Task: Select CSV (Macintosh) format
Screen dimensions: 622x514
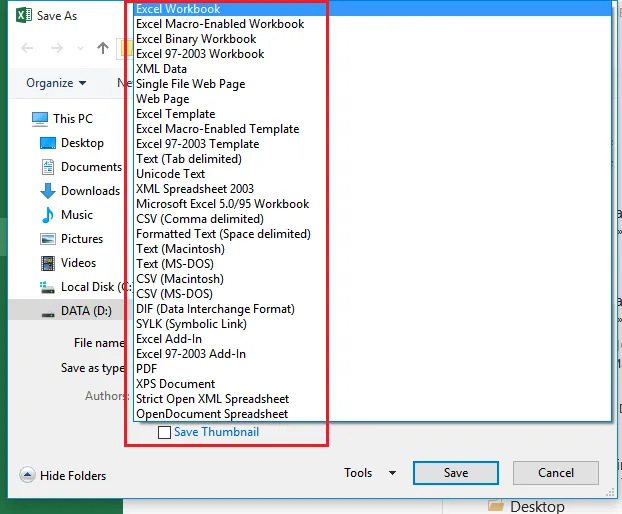Action: coord(372,279)
